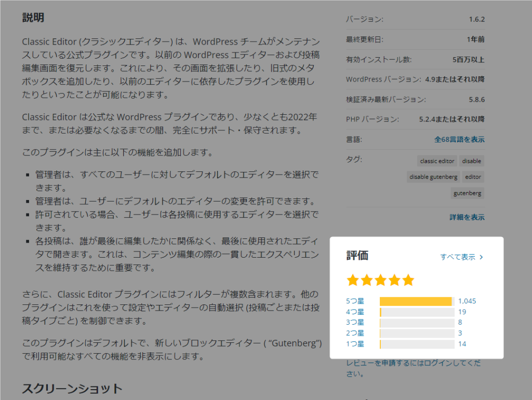Open the 1つ星 reviews link
This screenshot has width=532, height=400.
tap(355, 344)
